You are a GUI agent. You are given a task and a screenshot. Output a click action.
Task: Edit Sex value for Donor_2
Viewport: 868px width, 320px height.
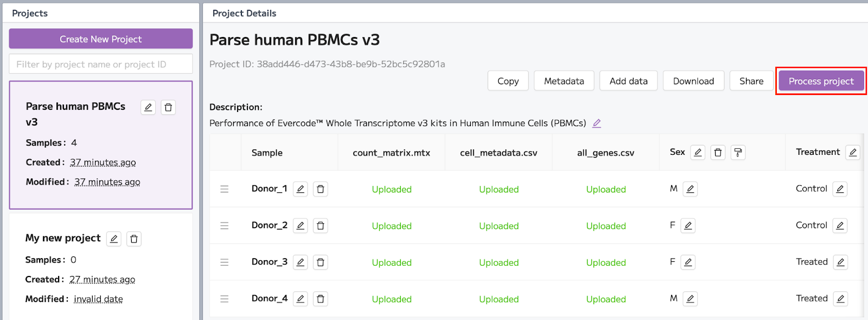688,225
